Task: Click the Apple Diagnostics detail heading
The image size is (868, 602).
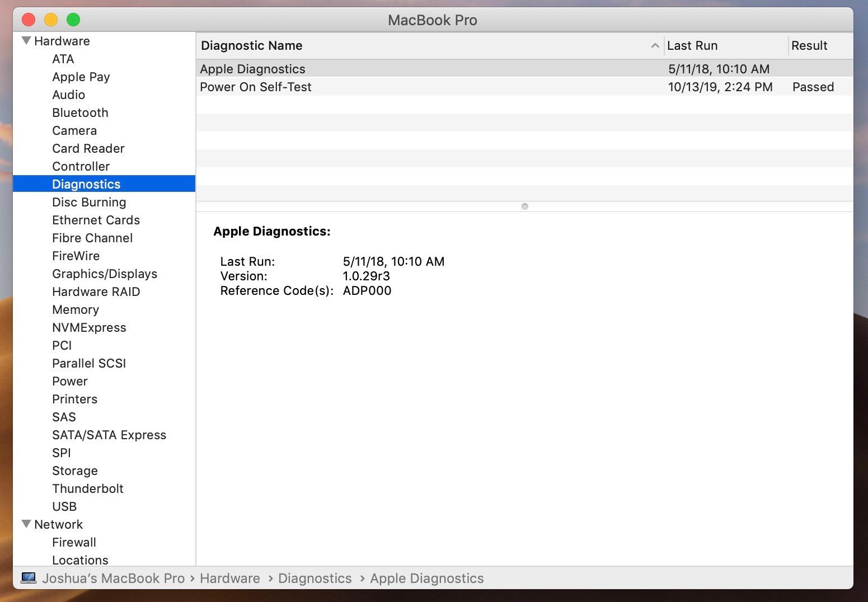Action: [x=272, y=231]
